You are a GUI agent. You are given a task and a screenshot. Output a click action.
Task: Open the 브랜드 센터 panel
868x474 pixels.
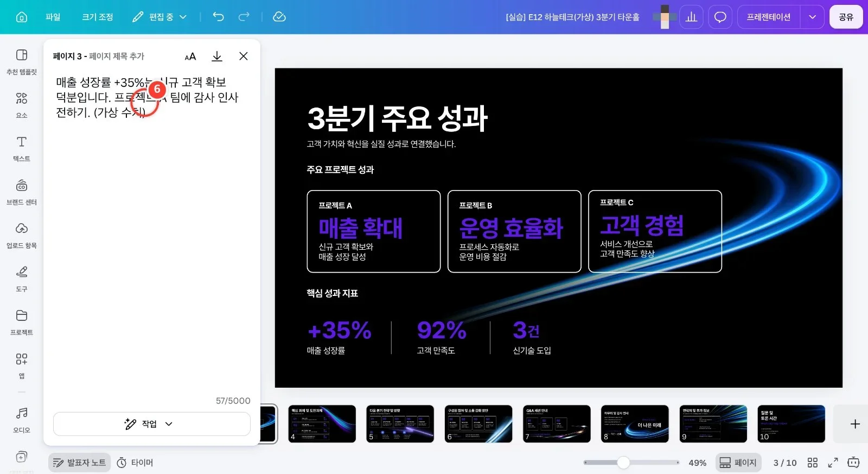22,192
